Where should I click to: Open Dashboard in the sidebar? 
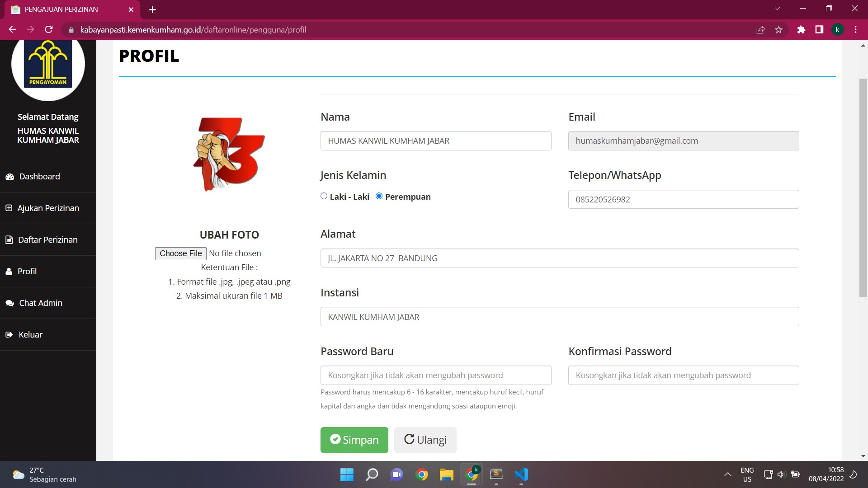[x=48, y=177]
